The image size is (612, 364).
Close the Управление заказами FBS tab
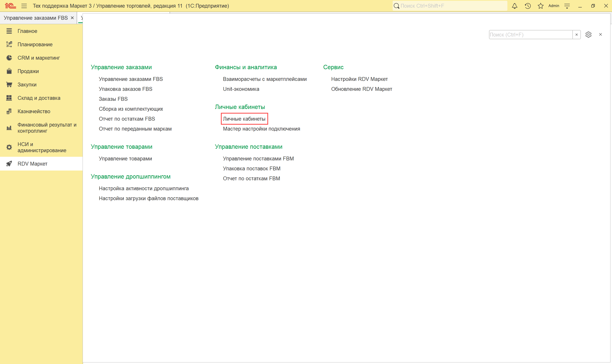tap(72, 18)
